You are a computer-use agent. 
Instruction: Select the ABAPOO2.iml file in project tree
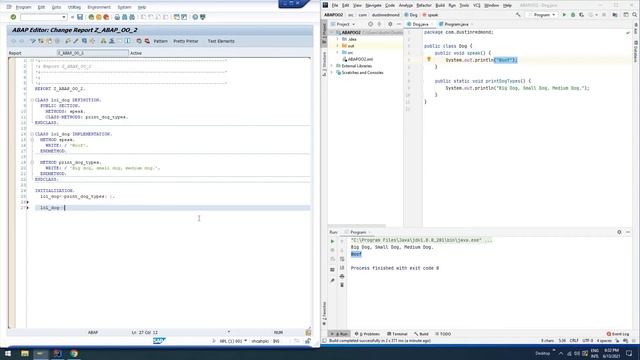click(358, 59)
